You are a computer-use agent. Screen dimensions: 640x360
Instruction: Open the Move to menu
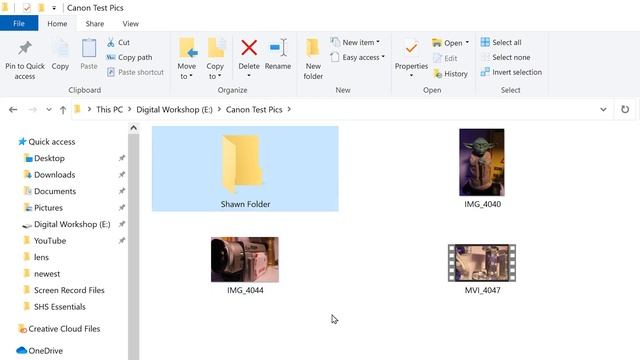187,59
